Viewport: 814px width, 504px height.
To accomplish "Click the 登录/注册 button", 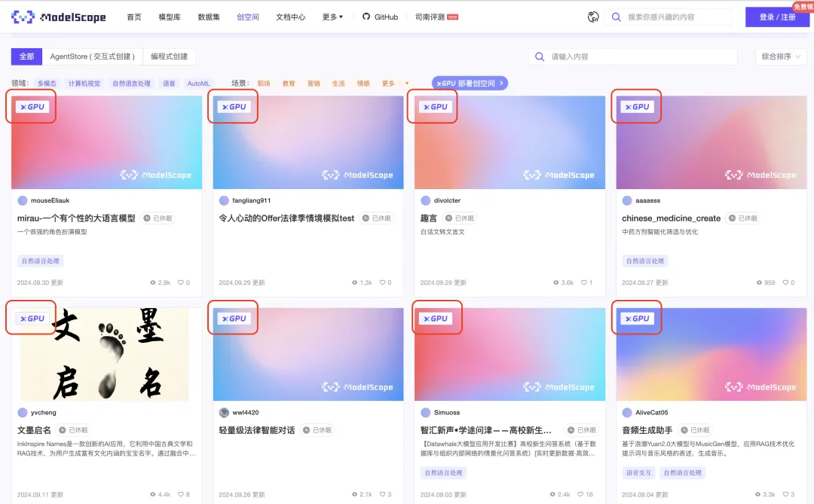I will point(777,17).
